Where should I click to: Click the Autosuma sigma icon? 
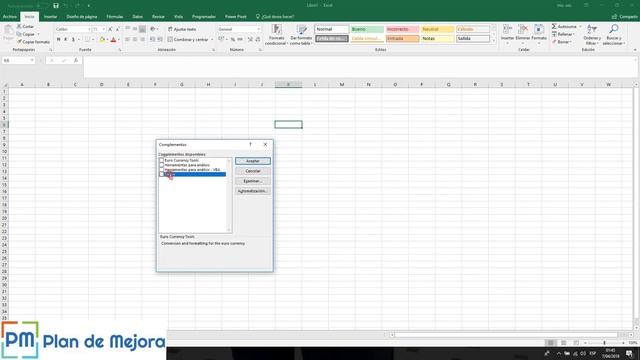554,27
